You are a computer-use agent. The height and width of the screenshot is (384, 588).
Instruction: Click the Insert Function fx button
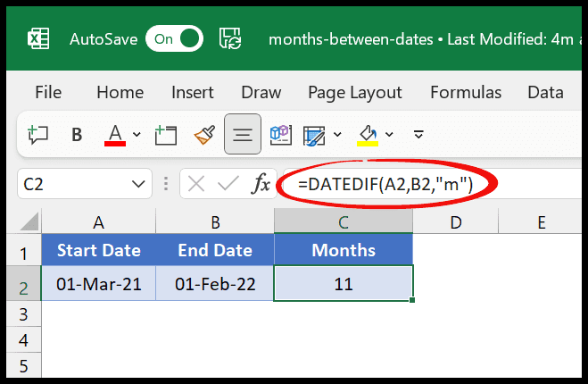click(261, 184)
